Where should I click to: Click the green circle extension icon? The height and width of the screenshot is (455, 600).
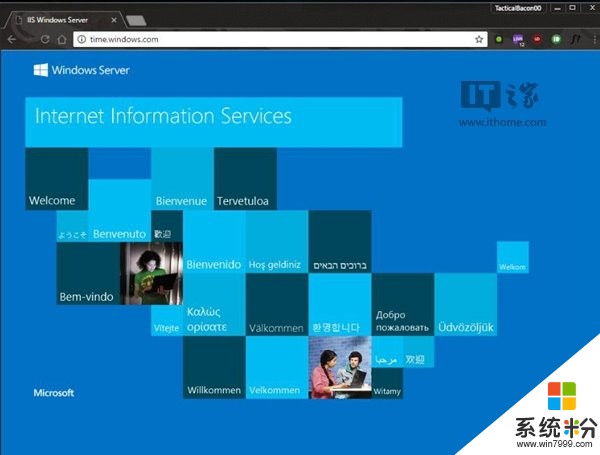click(499, 39)
